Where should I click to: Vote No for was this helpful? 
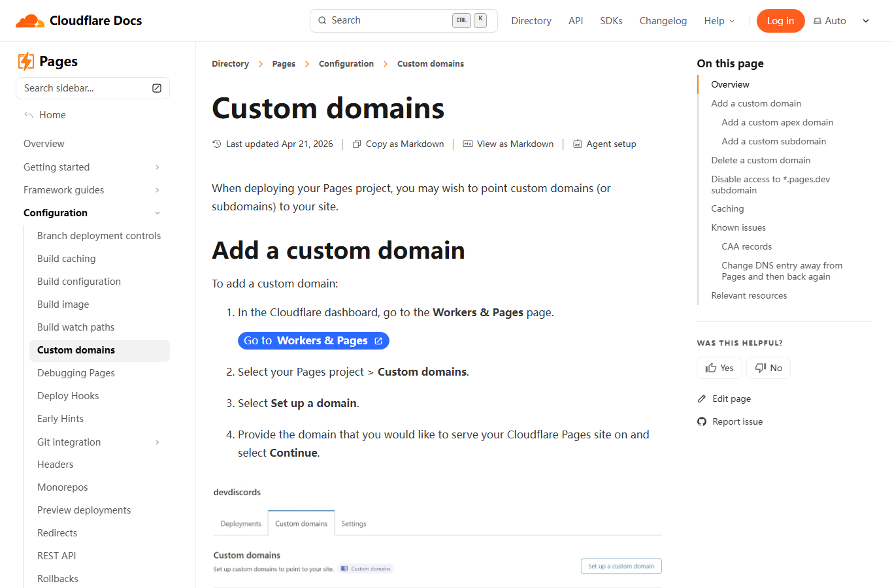pos(768,368)
